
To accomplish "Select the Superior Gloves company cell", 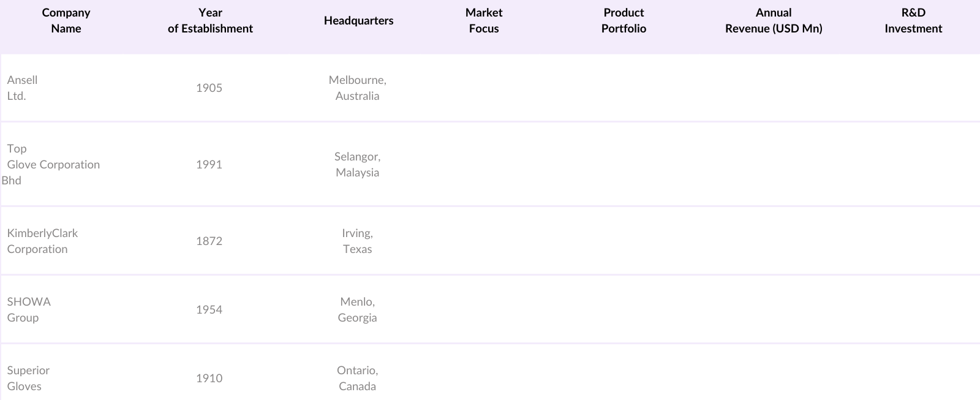I will click(x=28, y=379).
